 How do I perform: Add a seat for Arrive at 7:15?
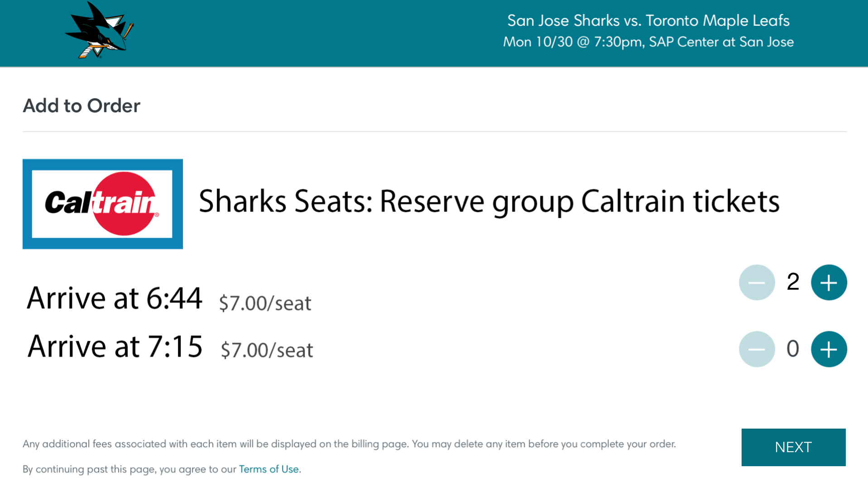[829, 349]
